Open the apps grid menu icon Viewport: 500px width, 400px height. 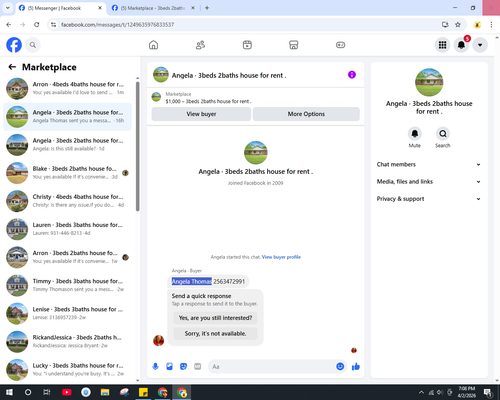pyautogui.click(x=442, y=45)
